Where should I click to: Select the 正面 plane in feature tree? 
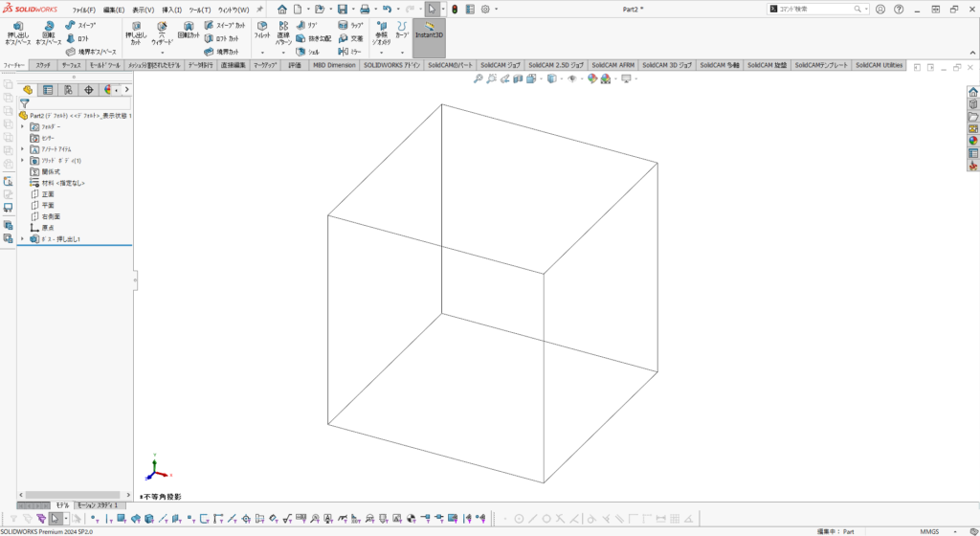click(47, 193)
